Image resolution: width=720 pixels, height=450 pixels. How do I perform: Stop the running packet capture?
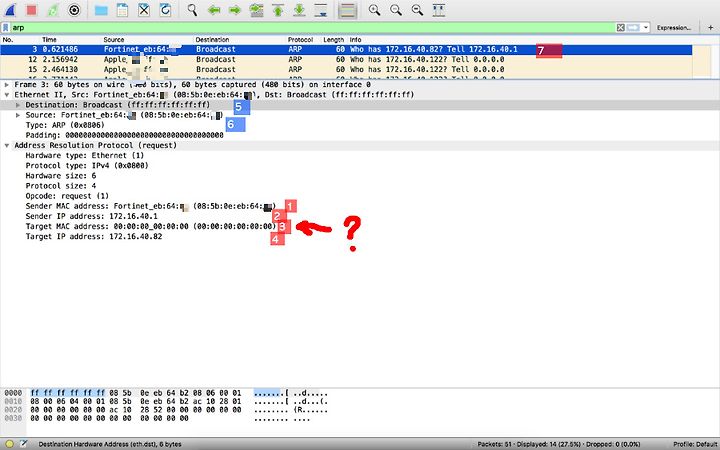click(31, 10)
